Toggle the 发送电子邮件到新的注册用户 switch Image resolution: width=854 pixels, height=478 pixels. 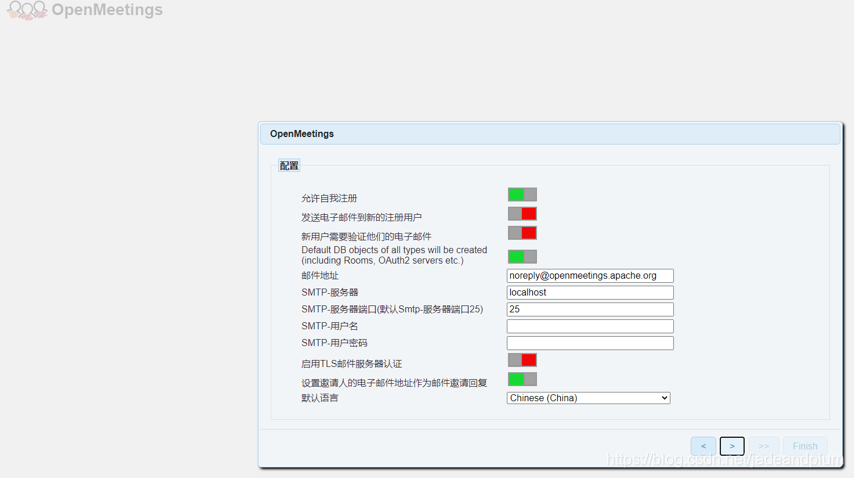coord(522,213)
